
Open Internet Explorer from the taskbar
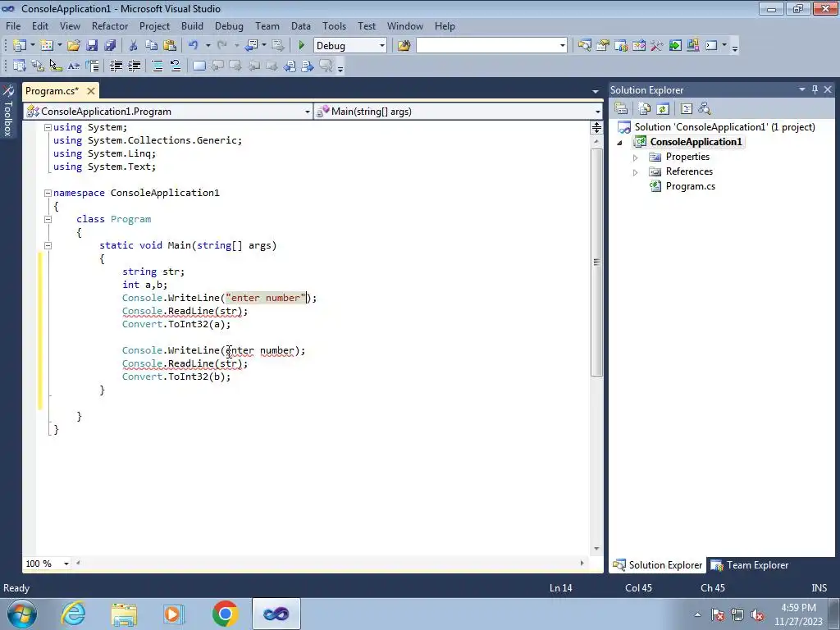coord(74,614)
